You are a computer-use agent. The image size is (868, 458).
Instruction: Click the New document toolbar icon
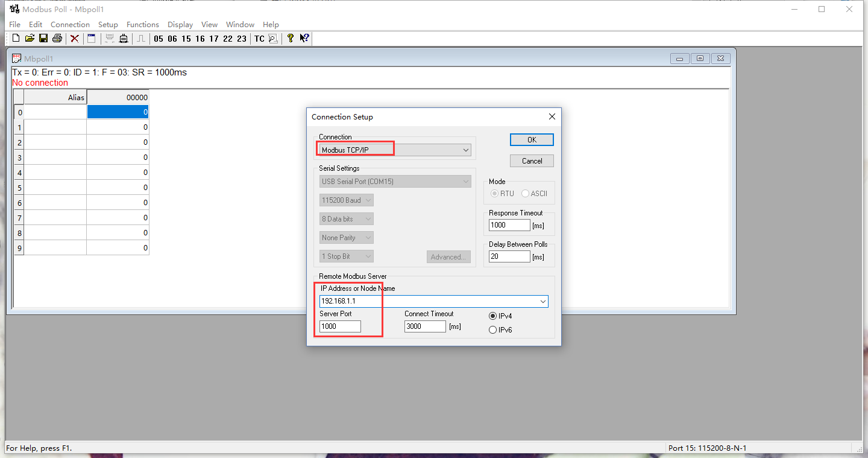(16, 39)
